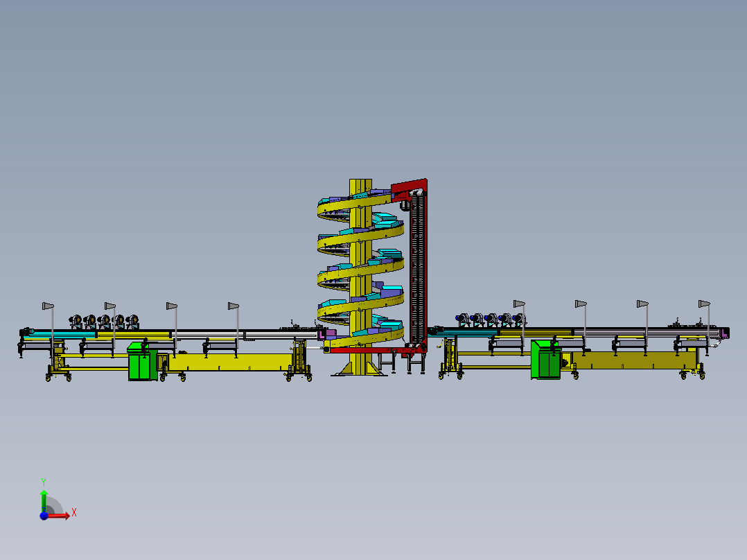Screen dimensions: 747x560
Task: Pick the rightmost gray flag on the right conveyor
Action: pos(704,304)
